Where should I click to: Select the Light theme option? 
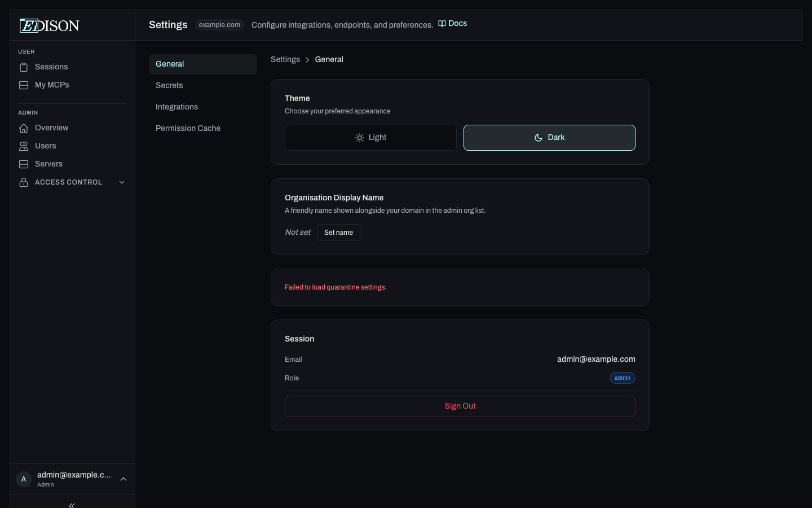(x=370, y=137)
